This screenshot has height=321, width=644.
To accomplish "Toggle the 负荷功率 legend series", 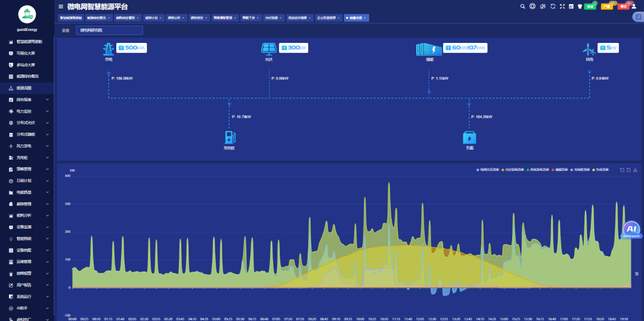I will (x=600, y=170).
